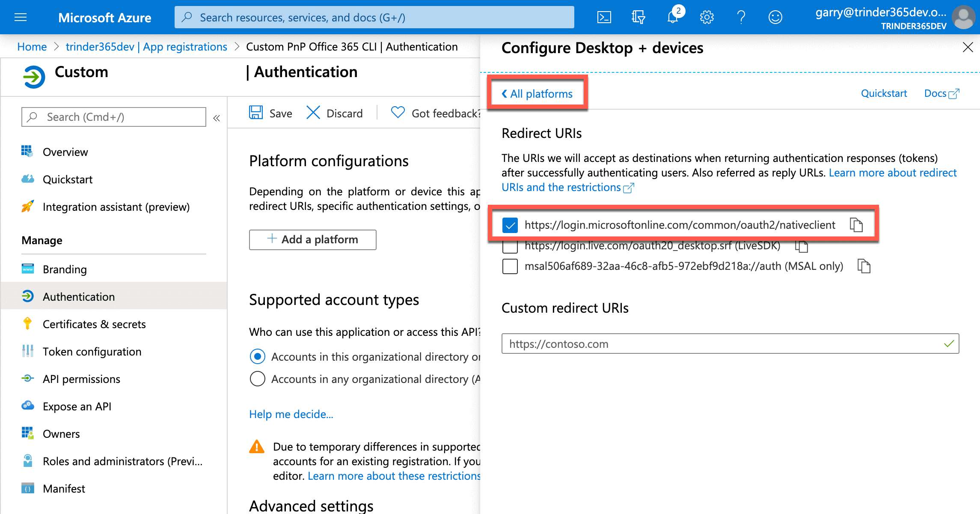Image resolution: width=980 pixels, height=514 pixels.
Task: Click Add a platform button
Action: 312,239
